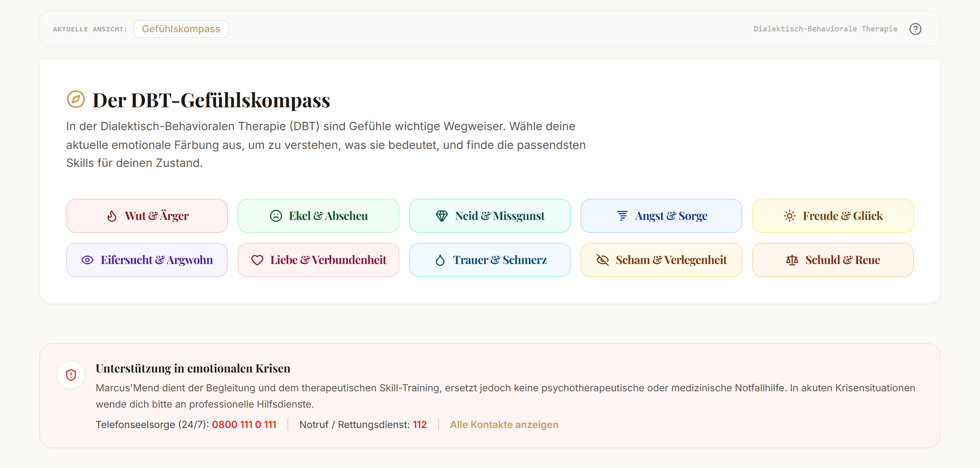Click the sun icon in Freude & Glück

click(790, 216)
